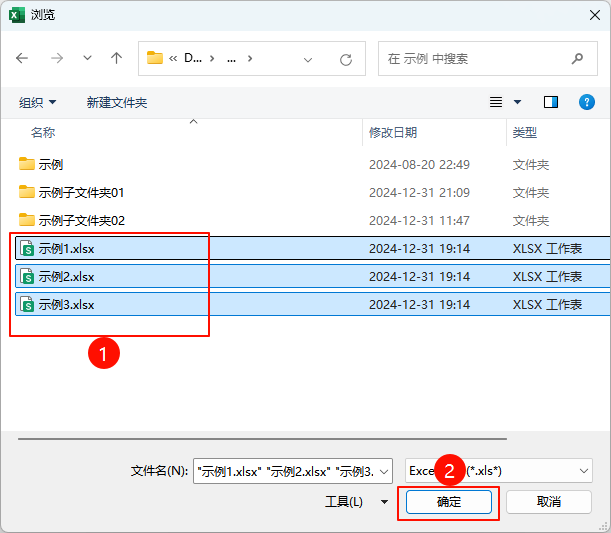The width and height of the screenshot is (611, 533).
Task: Toggle the preview pane icon
Action: coord(551,102)
